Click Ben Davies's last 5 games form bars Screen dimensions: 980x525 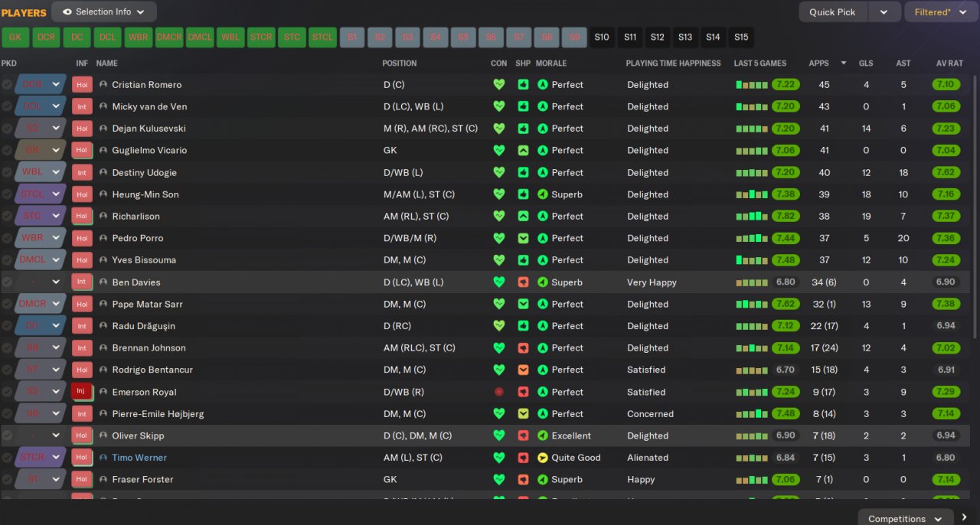click(x=752, y=282)
